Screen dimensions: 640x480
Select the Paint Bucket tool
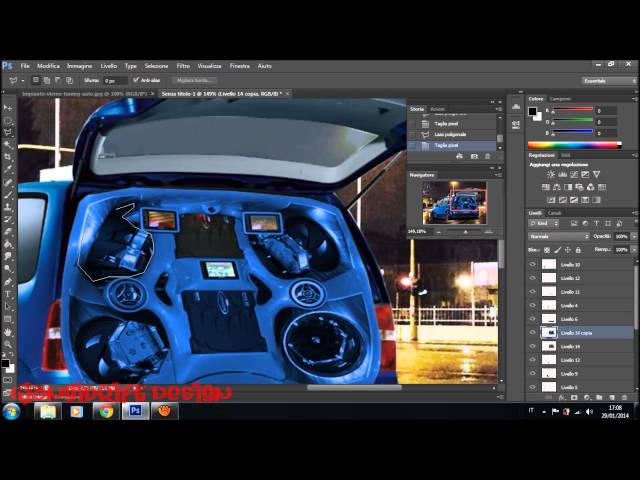coord(8,244)
